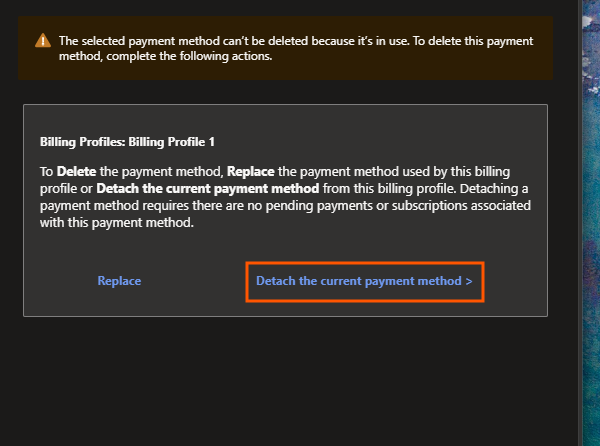This screenshot has height=446, width=600.
Task: Select the Billing Profile 1 heading text
Action: 127,142
